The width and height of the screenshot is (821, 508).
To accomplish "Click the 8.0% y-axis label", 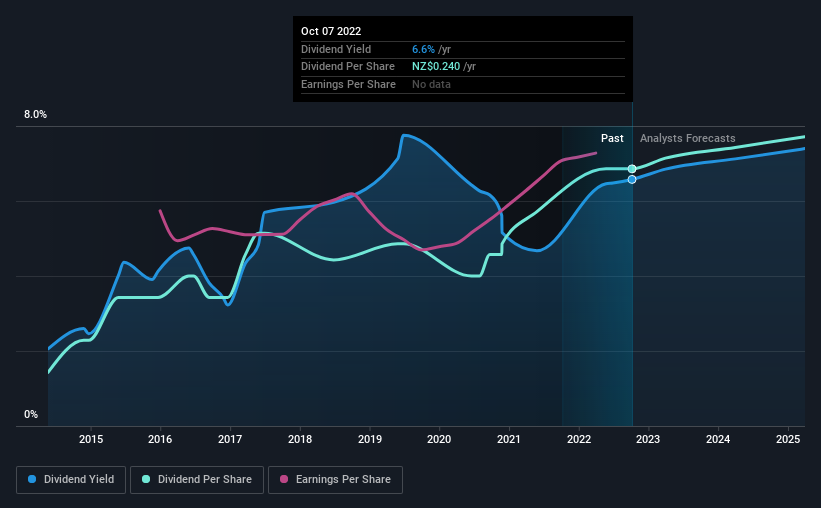I will 35,114.
